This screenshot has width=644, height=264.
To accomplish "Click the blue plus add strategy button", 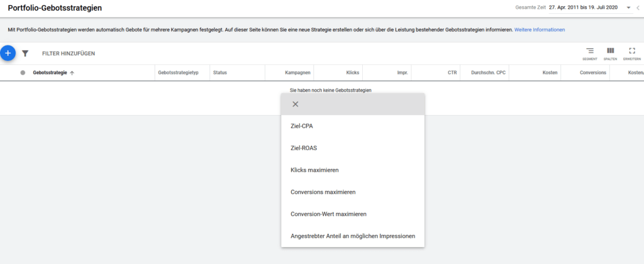I will tap(8, 53).
